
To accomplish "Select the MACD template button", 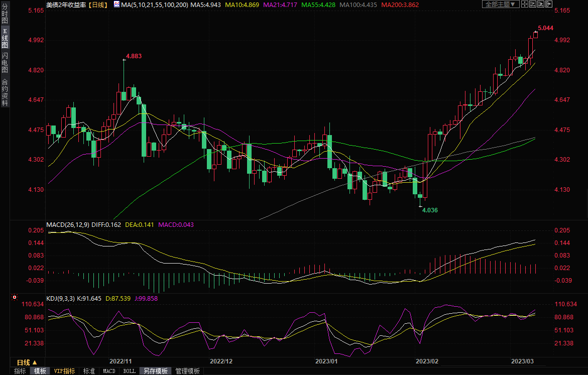I will pos(109,371).
